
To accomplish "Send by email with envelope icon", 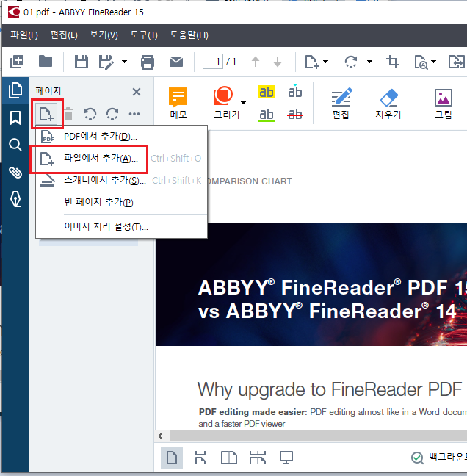I will click(x=176, y=62).
